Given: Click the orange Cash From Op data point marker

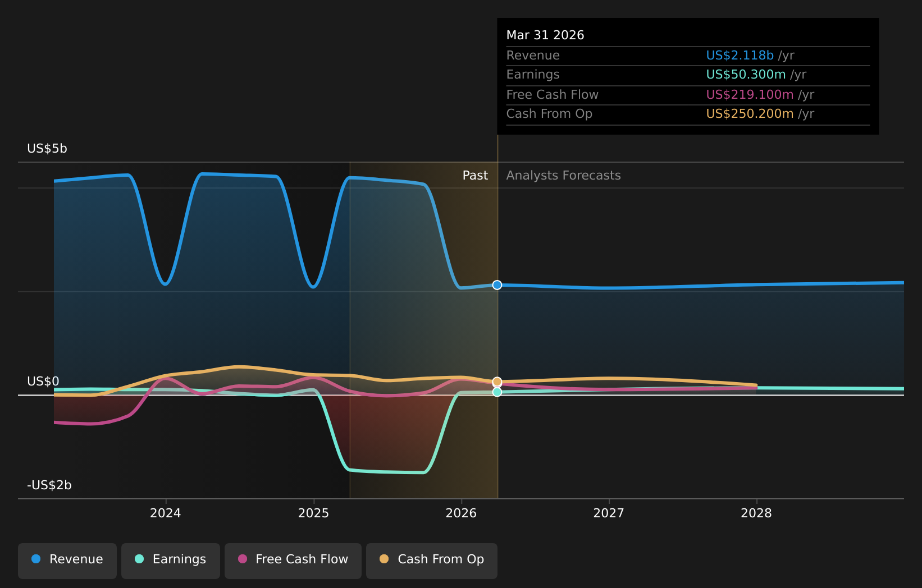Looking at the screenshot, I should click(x=497, y=382).
